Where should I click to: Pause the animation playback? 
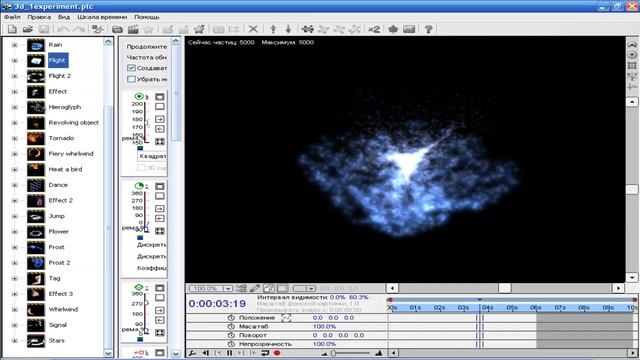229,353
